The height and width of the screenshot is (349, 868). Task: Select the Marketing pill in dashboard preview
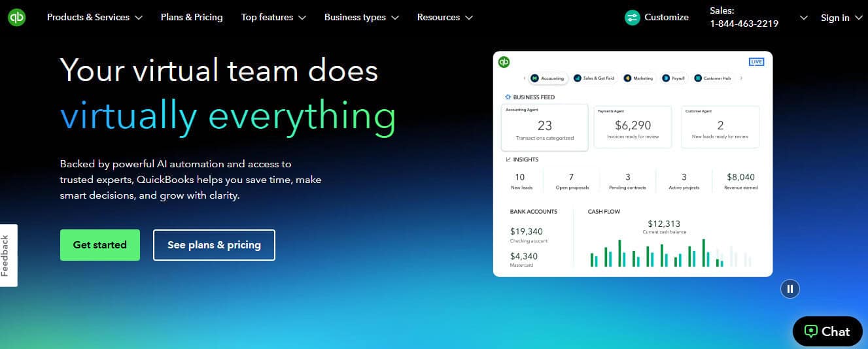point(638,78)
